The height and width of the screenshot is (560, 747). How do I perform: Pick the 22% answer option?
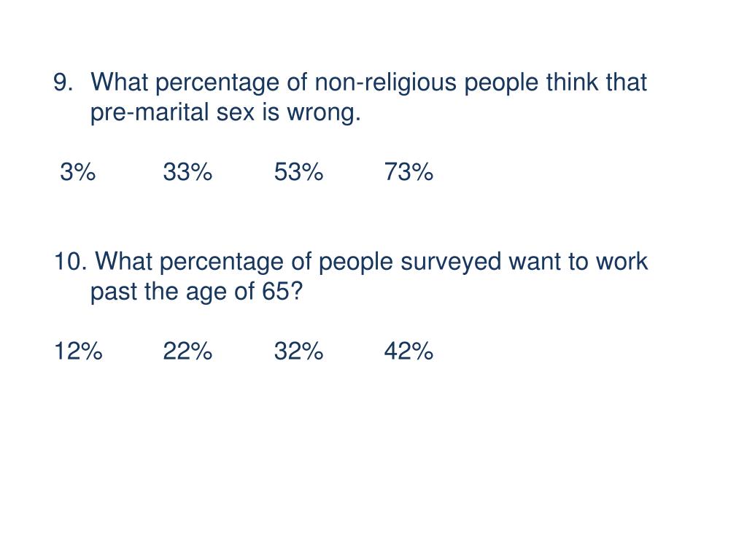click(x=187, y=351)
